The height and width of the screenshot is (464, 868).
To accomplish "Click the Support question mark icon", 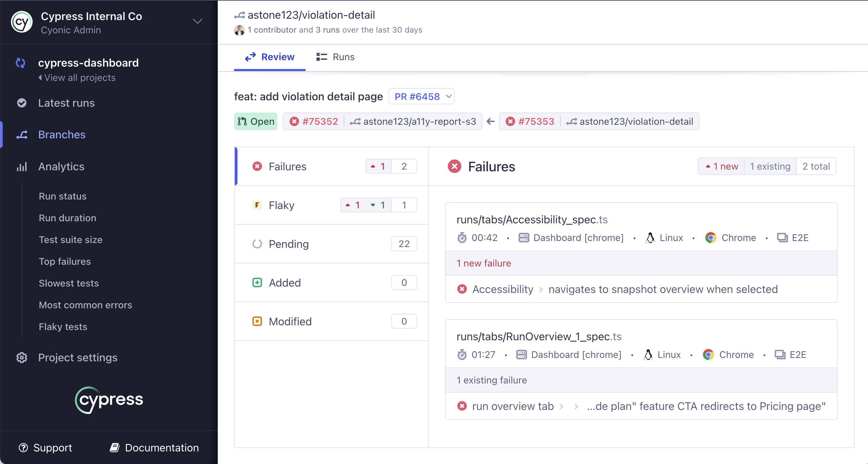I will [23, 448].
